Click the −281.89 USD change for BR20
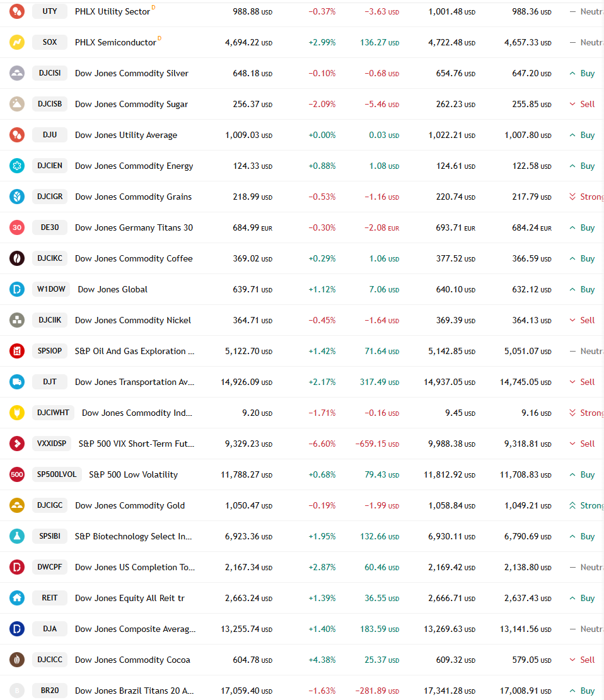 377,691
